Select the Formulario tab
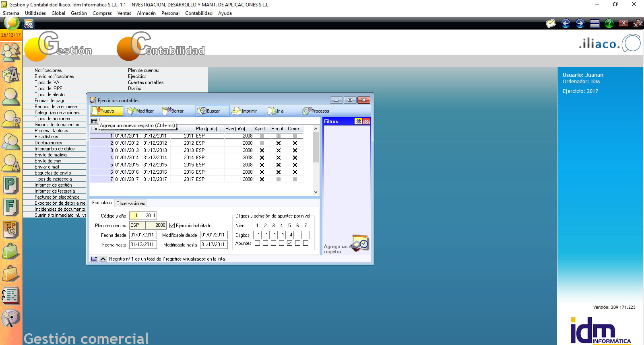This screenshot has width=644, height=345. point(102,203)
